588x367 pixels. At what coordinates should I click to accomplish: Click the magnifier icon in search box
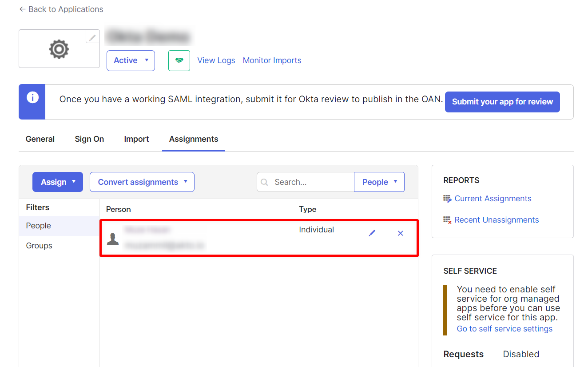[265, 182]
